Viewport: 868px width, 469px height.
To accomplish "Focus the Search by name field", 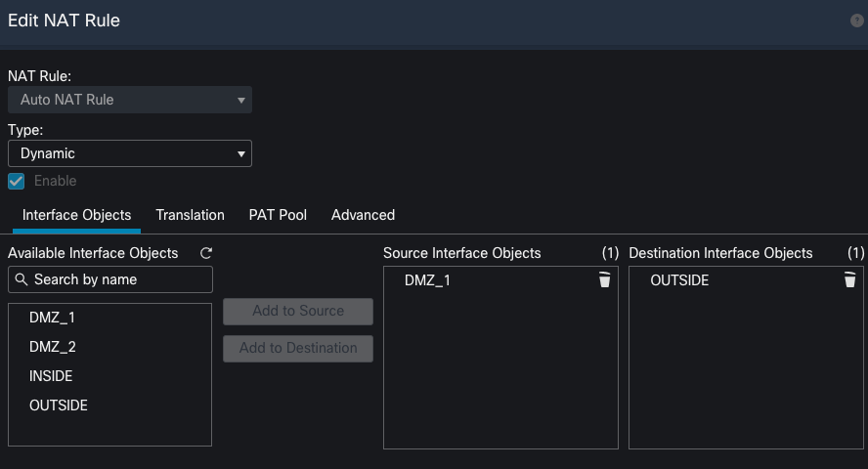I will coord(110,279).
